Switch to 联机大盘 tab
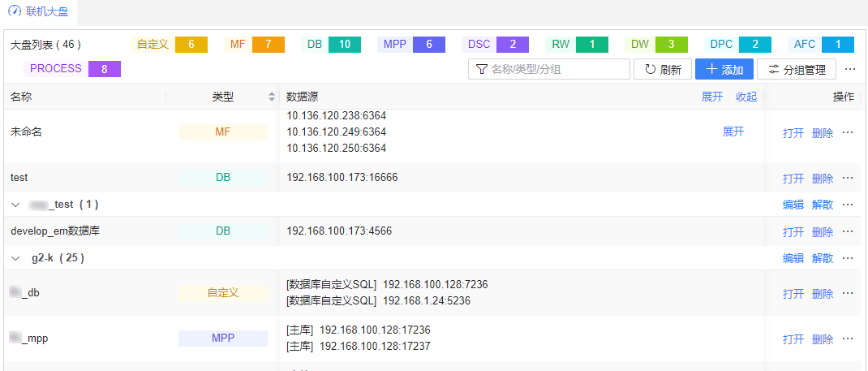Image resolution: width=868 pixels, height=371 pixels. (x=39, y=11)
